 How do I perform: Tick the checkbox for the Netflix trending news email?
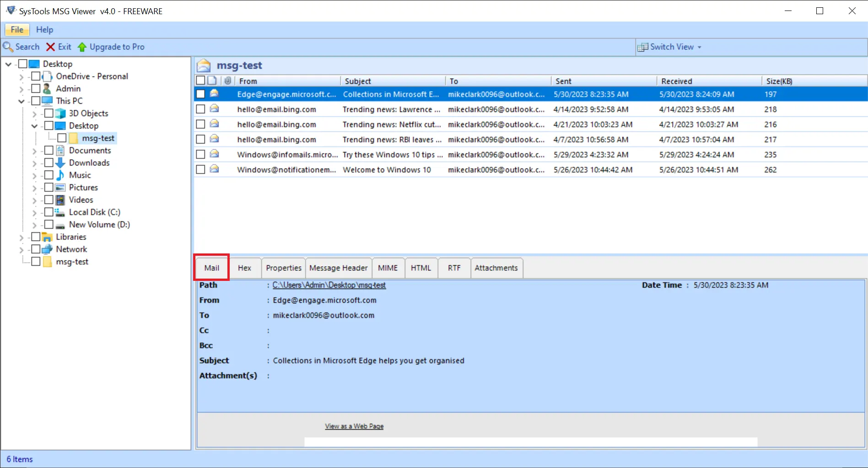pyautogui.click(x=200, y=124)
